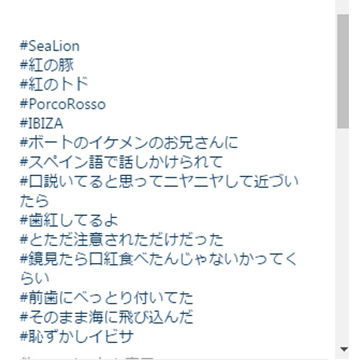360x360 pixels.
Task: Open the #紅のトド hashtag link
Action: [54, 85]
